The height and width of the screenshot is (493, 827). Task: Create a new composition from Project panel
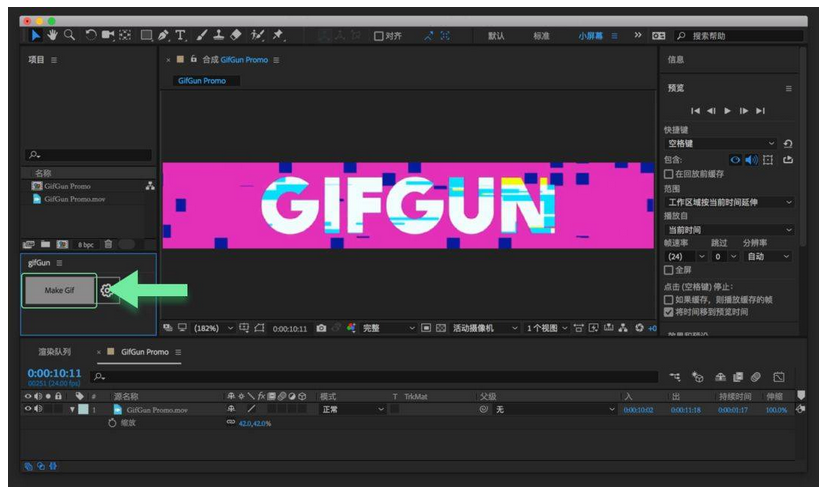62,244
